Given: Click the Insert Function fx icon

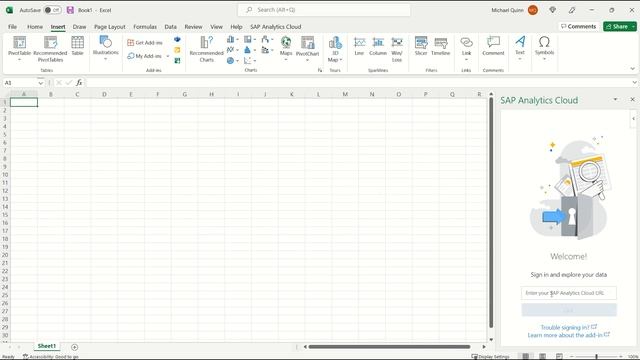Looking at the screenshot, I should [79, 83].
